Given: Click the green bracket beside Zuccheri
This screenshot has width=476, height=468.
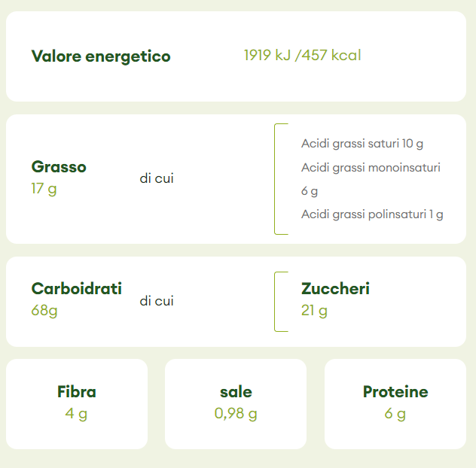Looking at the screenshot, I should click(x=276, y=301).
